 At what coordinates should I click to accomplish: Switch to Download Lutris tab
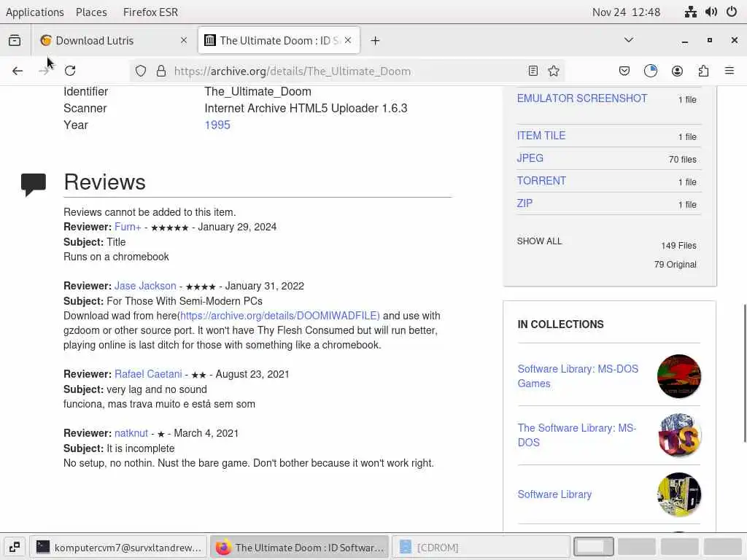[x=115, y=41]
